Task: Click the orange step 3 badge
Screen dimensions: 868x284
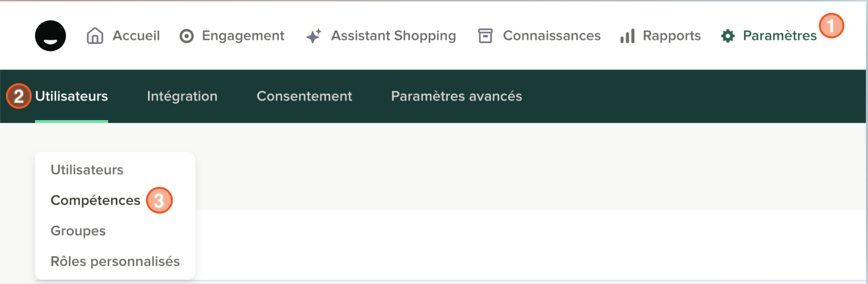Action: click(159, 200)
